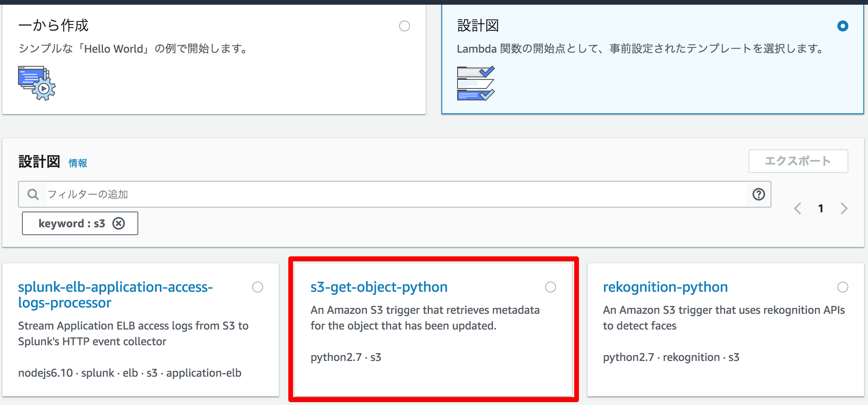Click the rekognition APIs description text
The width and height of the screenshot is (868, 405).
(x=724, y=318)
